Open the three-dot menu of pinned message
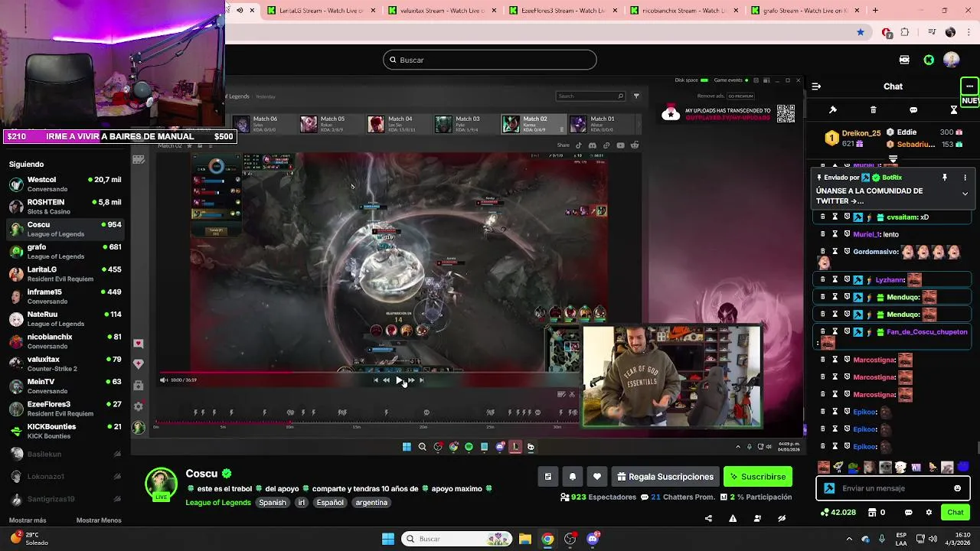The width and height of the screenshot is (980, 551). pos(965,178)
